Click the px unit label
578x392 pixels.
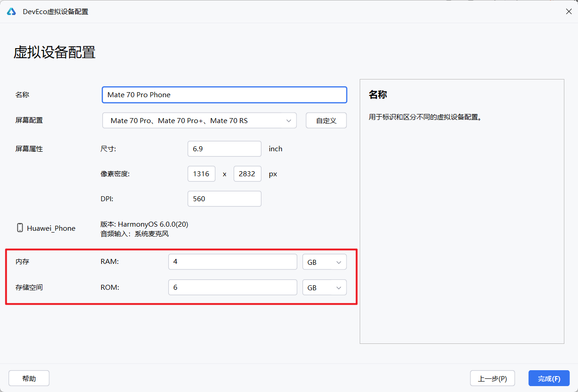[x=273, y=174]
